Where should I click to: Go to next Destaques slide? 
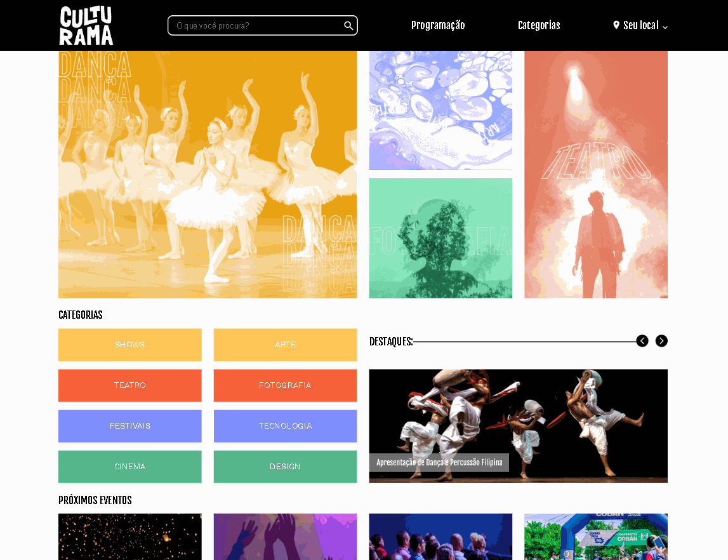pyautogui.click(x=661, y=342)
